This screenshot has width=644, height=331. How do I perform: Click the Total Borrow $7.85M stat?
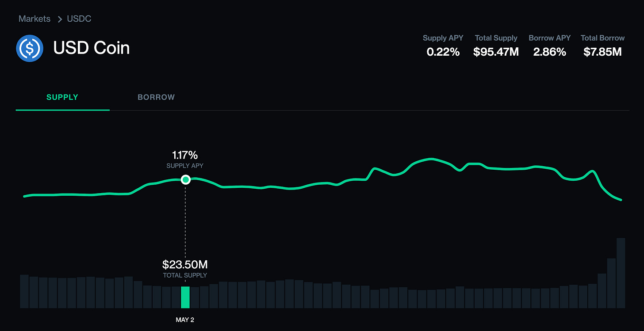602,52
